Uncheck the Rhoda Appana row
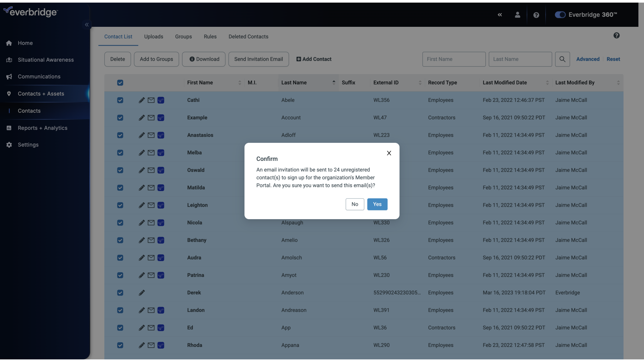Screen dimensions: 644x362 click(120, 345)
